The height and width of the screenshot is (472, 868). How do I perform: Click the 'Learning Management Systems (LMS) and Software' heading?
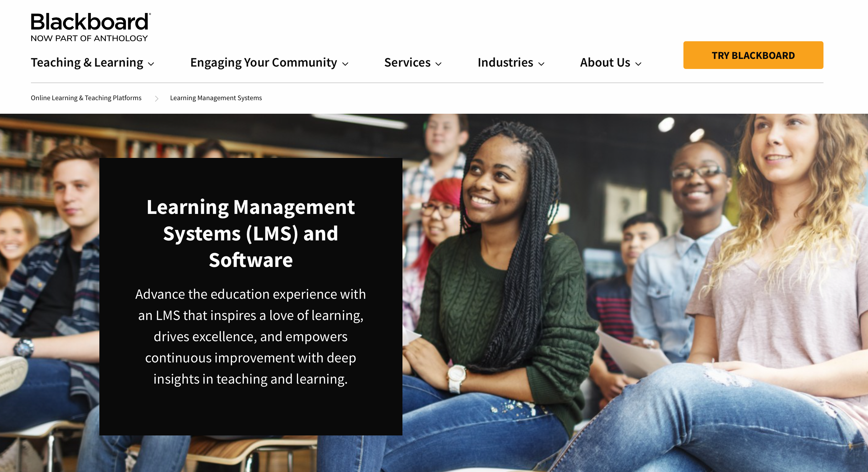point(250,233)
